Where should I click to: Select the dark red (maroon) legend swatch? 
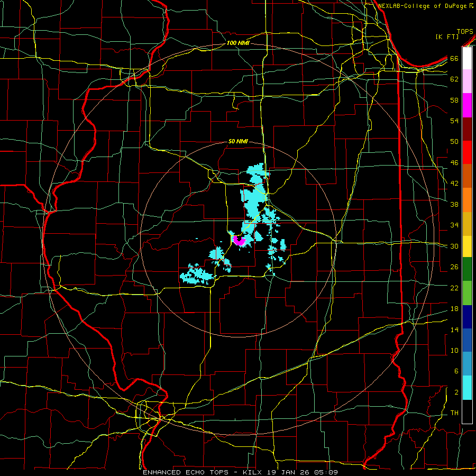pos(467,129)
